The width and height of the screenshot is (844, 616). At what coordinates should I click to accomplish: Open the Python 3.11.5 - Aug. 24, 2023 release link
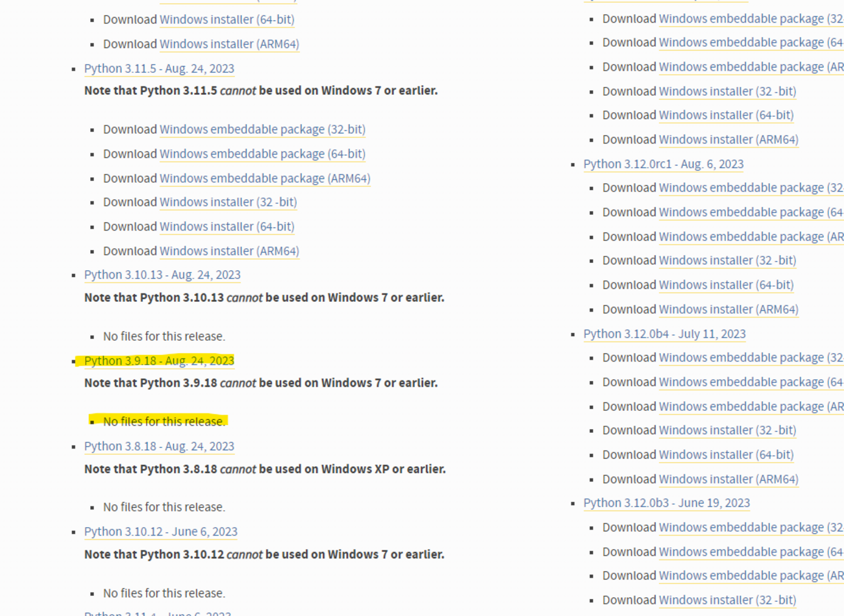coord(159,69)
